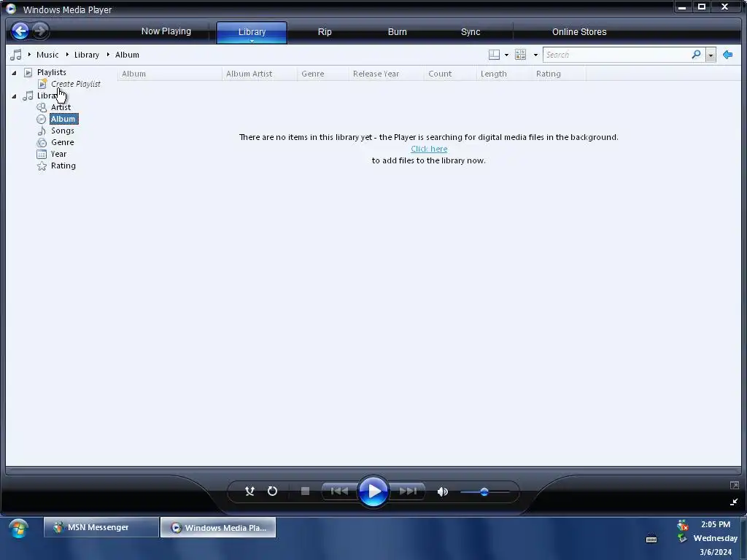Click the Library breadcrumb
Image resolution: width=747 pixels, height=560 pixels.
[87, 55]
